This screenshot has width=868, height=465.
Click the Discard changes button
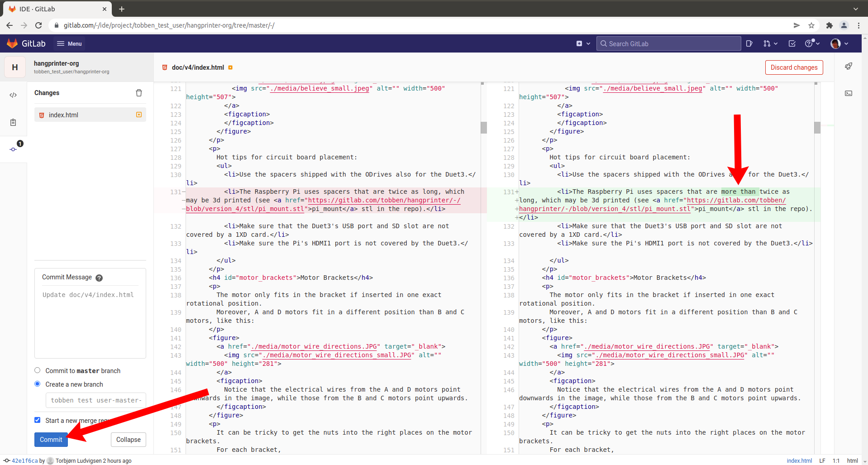794,67
